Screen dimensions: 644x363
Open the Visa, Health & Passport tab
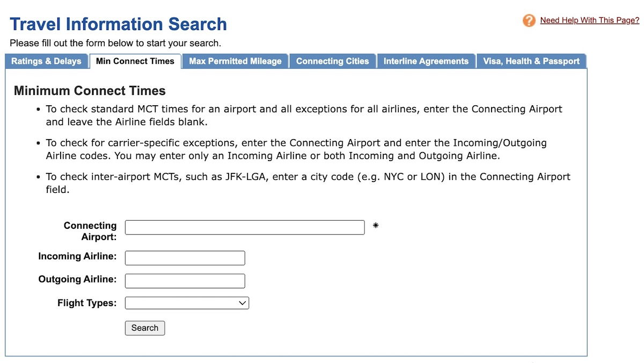pos(531,61)
